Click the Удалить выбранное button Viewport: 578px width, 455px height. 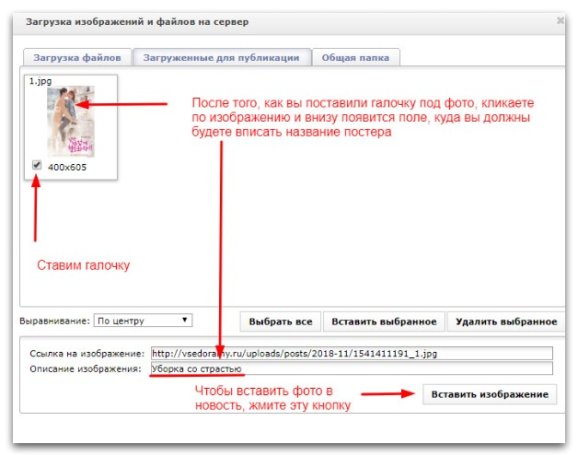coord(506,322)
